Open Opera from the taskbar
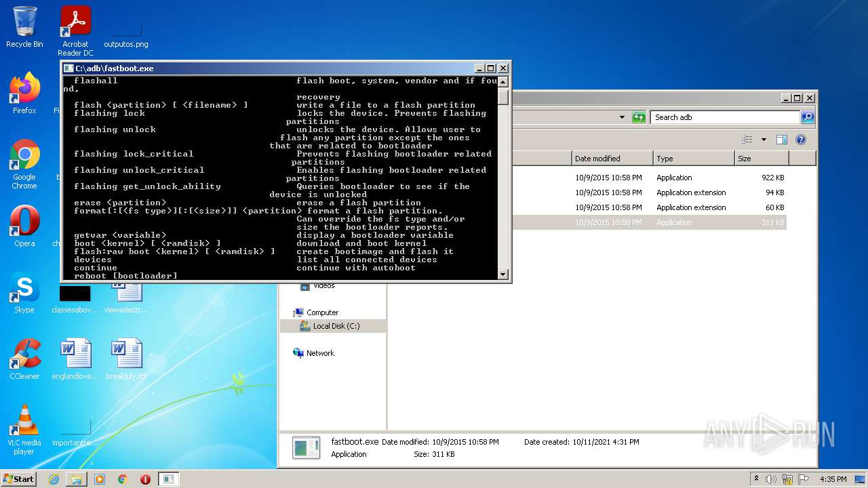This screenshot has width=868, height=488. 145,479
